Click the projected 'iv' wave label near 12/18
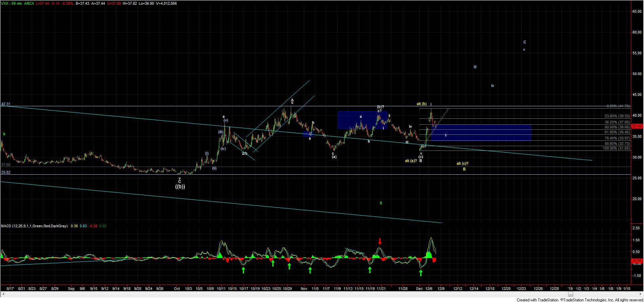This screenshot has width=644, height=302. 492,86
